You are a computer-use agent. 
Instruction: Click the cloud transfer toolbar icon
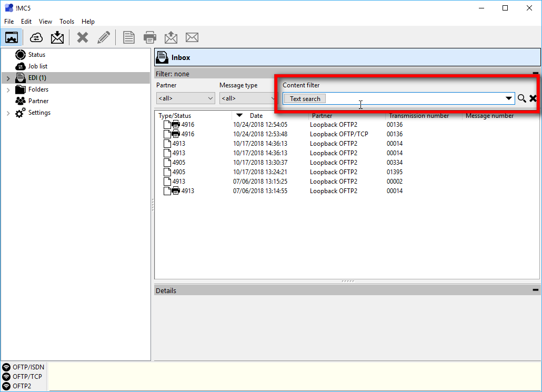36,37
